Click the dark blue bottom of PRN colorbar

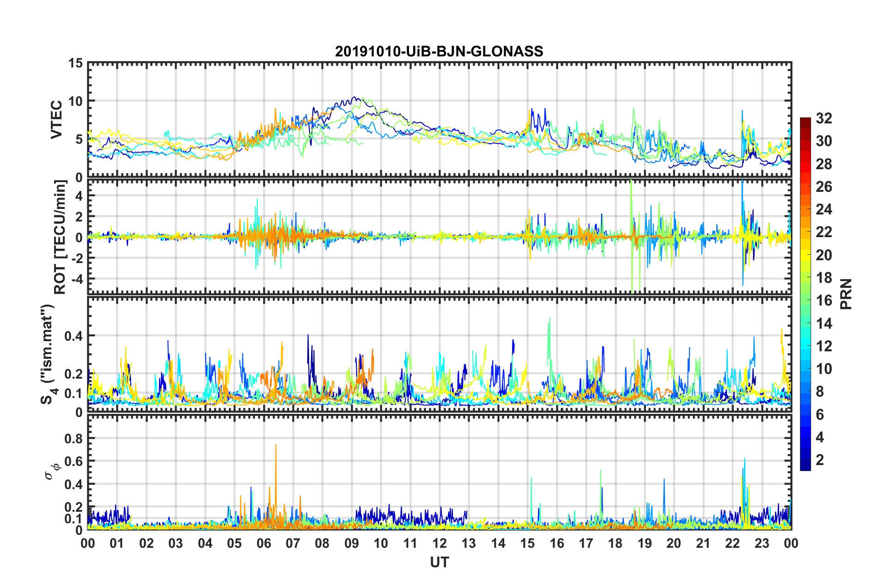806,465
